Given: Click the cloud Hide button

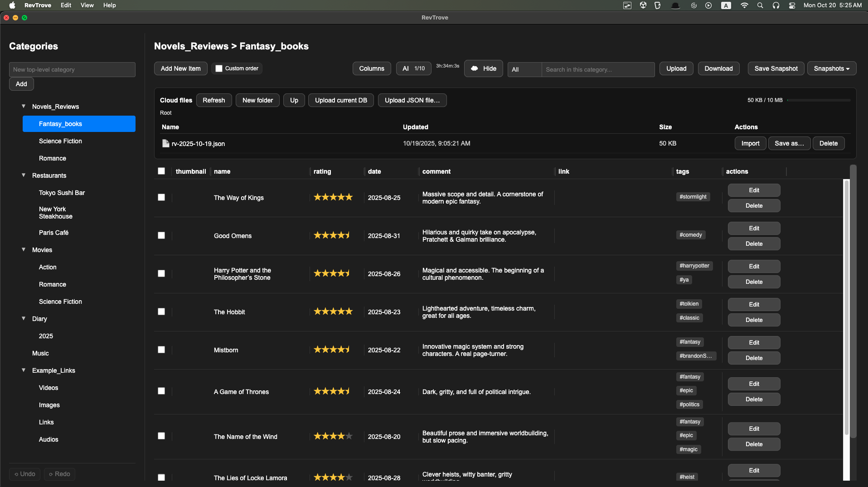Looking at the screenshot, I should pyautogui.click(x=483, y=68).
